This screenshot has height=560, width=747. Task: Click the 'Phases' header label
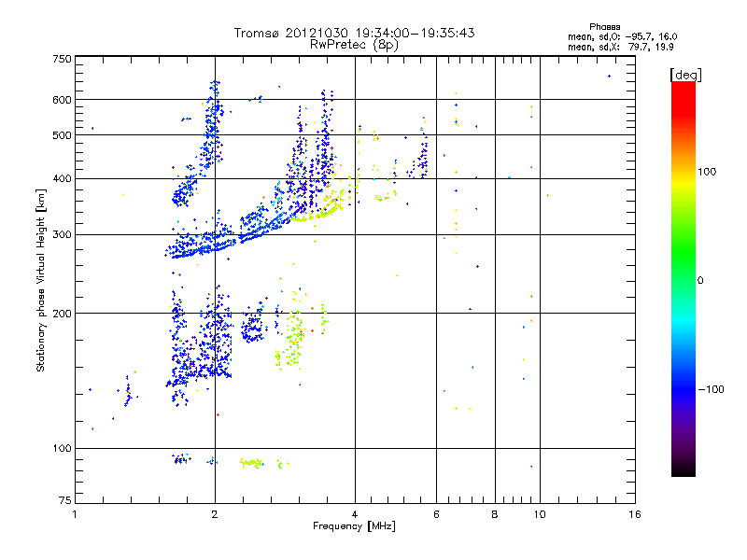click(604, 27)
